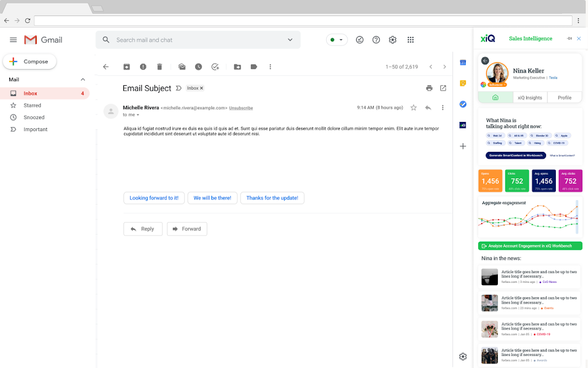The height and width of the screenshot is (368, 588).
Task: Open first news article thumbnail under Nina in the news
Action: (x=489, y=277)
